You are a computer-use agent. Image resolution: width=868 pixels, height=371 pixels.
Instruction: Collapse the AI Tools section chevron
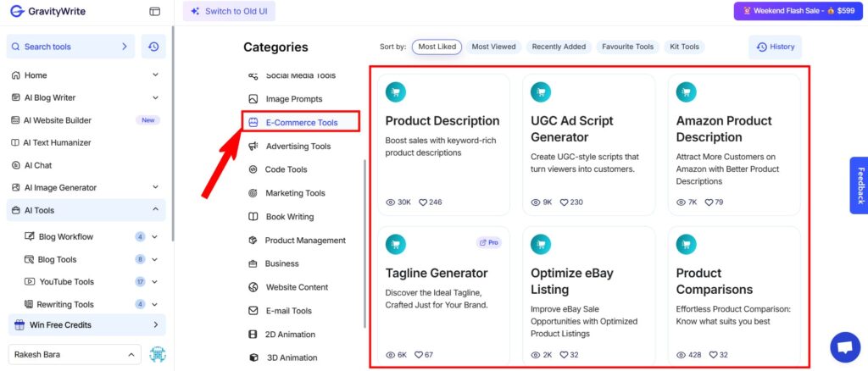click(156, 209)
